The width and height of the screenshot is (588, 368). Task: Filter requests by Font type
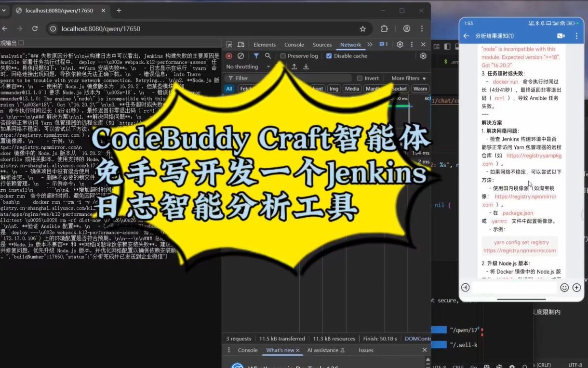[318, 89]
